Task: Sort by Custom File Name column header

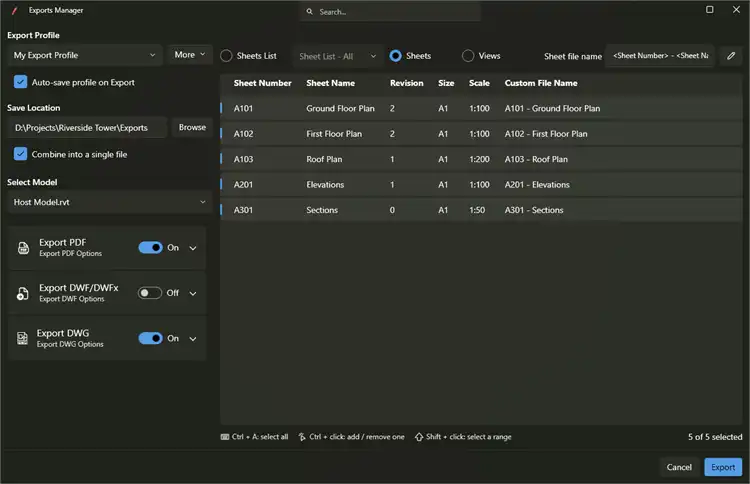Action: click(541, 83)
